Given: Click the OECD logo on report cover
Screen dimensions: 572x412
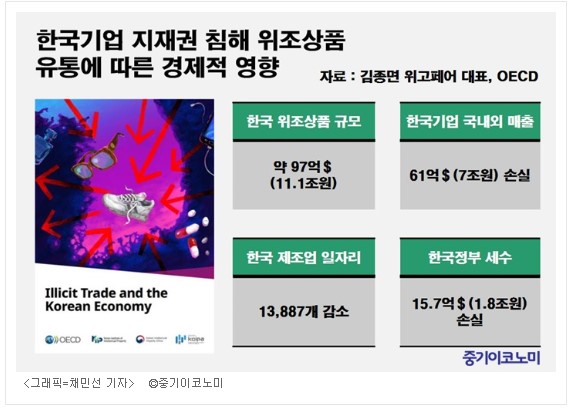Looking at the screenshot, I should tap(63, 339).
